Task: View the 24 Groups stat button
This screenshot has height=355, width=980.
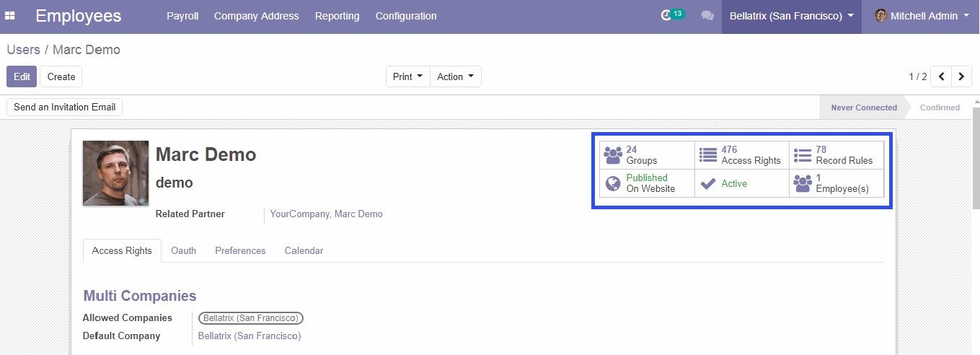Action: pos(647,155)
